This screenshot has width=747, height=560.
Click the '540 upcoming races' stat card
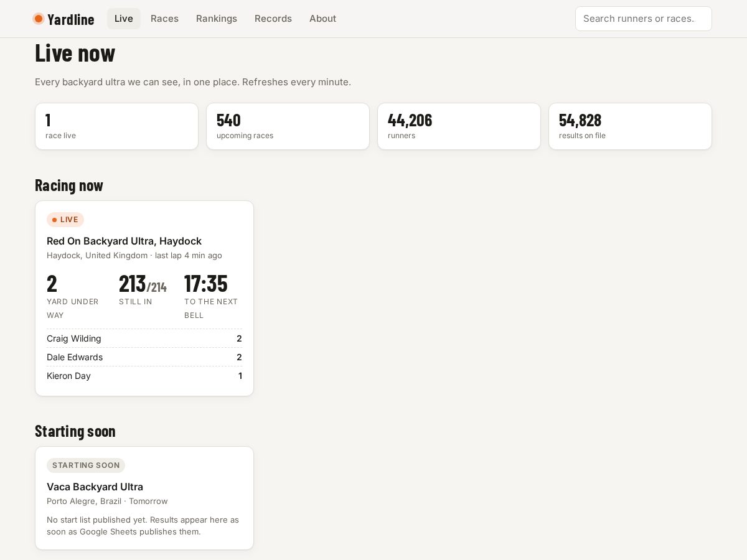(288, 126)
